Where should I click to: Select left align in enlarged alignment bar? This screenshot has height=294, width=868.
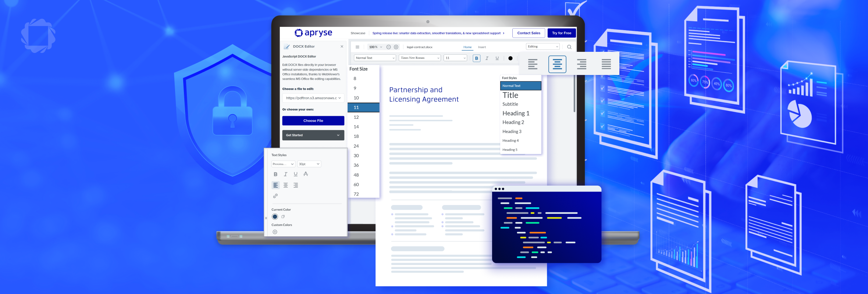tap(533, 64)
